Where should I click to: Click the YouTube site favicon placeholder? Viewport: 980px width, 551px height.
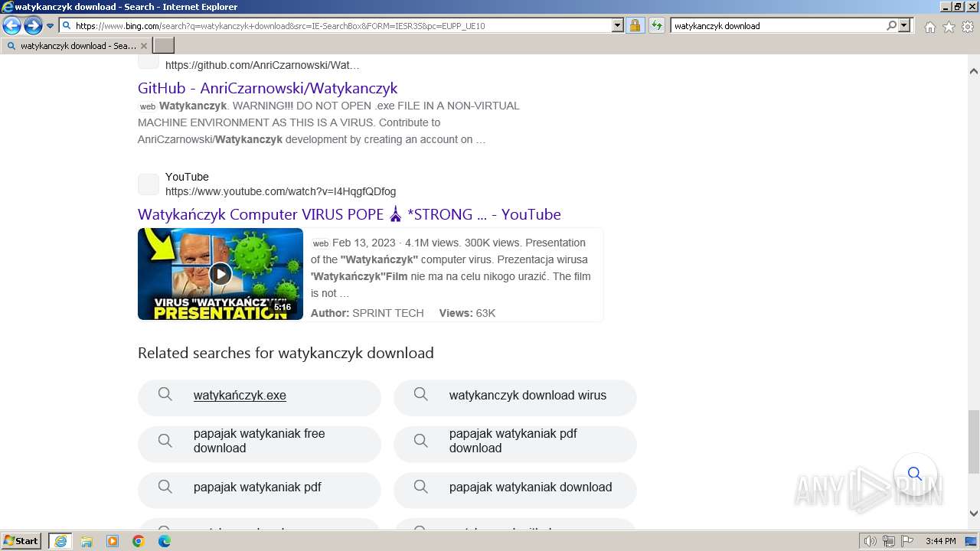[149, 184]
